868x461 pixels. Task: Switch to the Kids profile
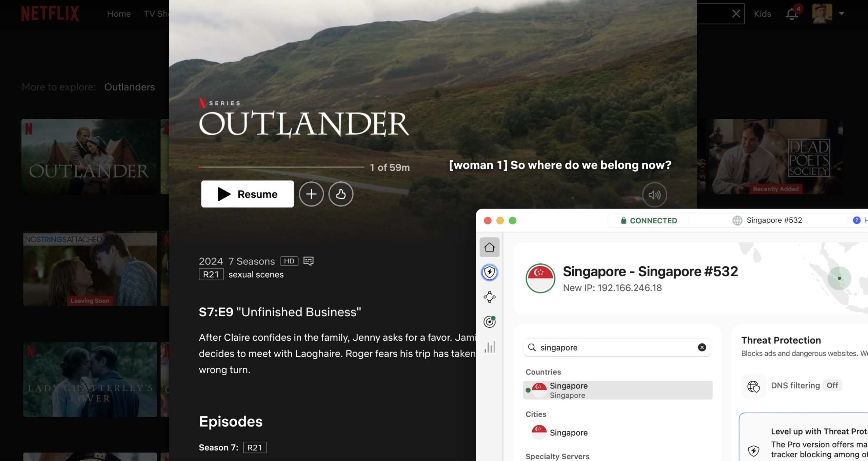point(763,14)
